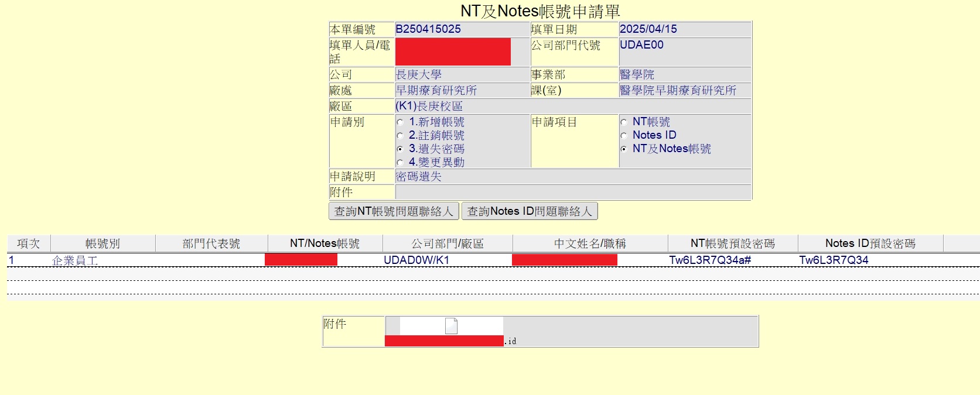The width and height of the screenshot is (980, 395).
Task: Click the 項次 column header
Action: [29, 243]
